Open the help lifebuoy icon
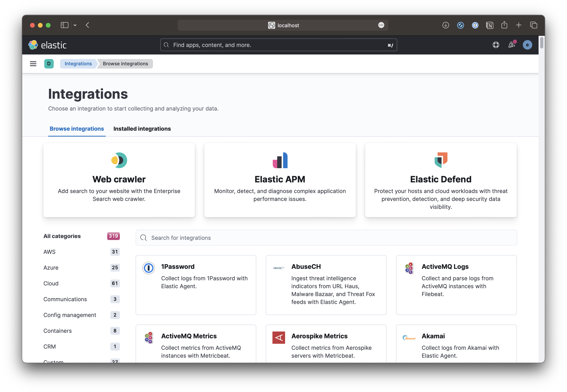This screenshot has height=392, width=567. pos(496,45)
